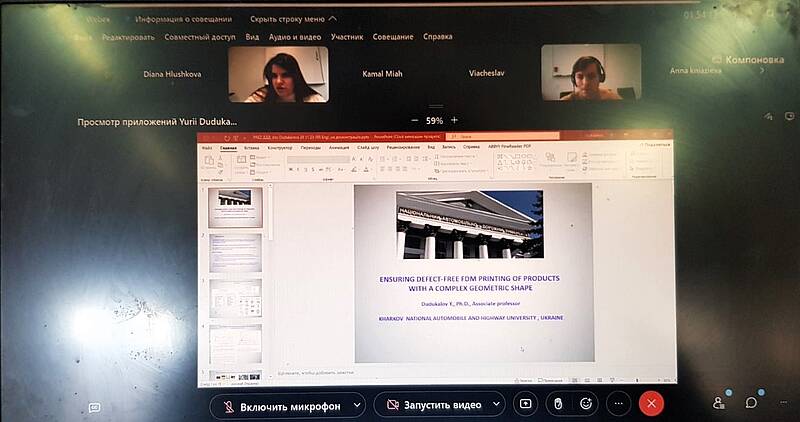The image size is (800, 422).
Task: Open the Совещание menu
Action: (393, 37)
